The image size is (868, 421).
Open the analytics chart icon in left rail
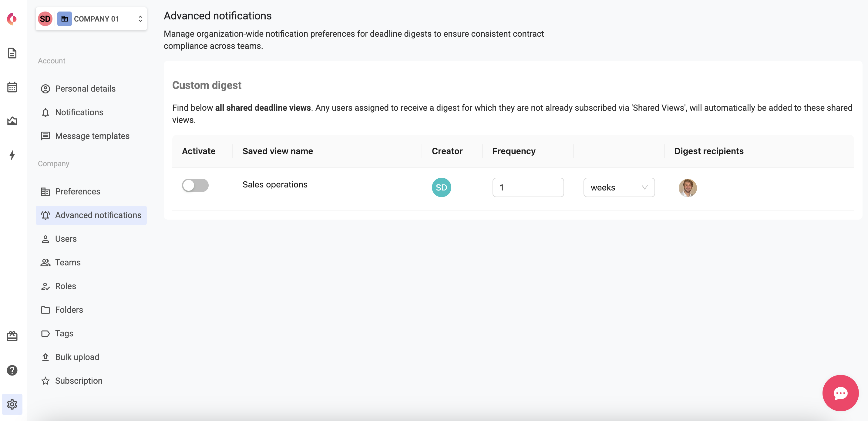click(x=12, y=121)
